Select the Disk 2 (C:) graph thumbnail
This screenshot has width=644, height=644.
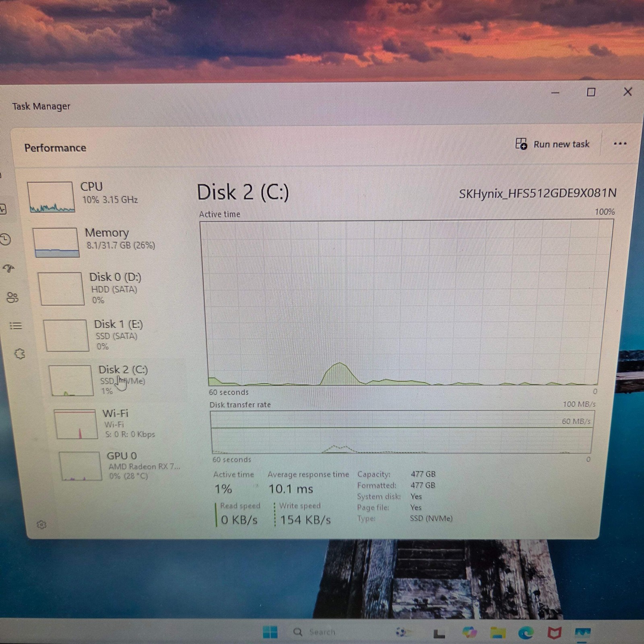(71, 381)
